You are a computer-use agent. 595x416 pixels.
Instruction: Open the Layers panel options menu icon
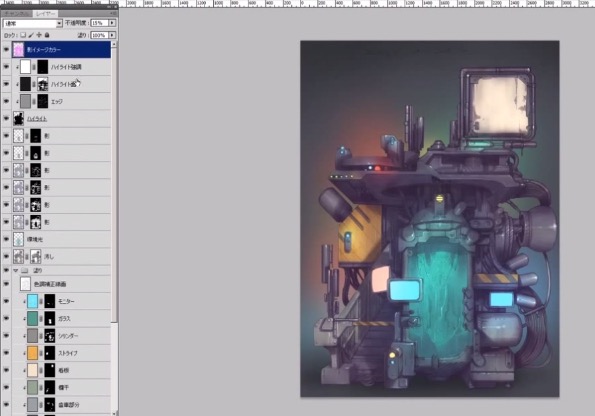113,13
